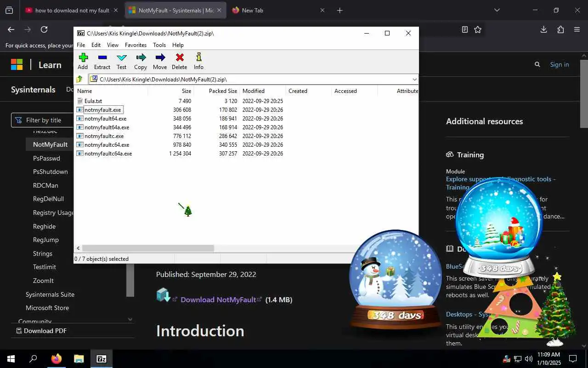Open Sysinternals Suite in the sidebar
This screenshot has height=368, width=588.
point(50,294)
